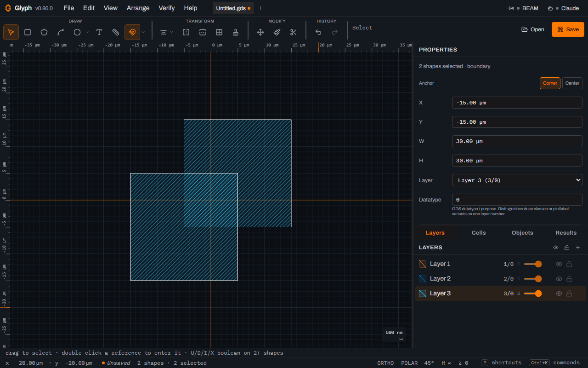The height and width of the screenshot is (368, 588).
Task: Lock Layer 3
Action: click(x=569, y=293)
